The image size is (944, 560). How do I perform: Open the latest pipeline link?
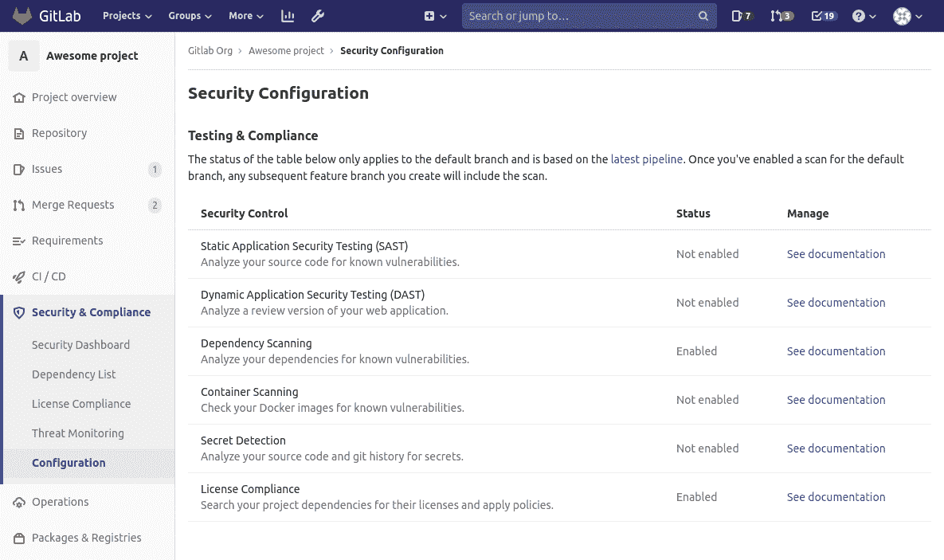click(646, 159)
